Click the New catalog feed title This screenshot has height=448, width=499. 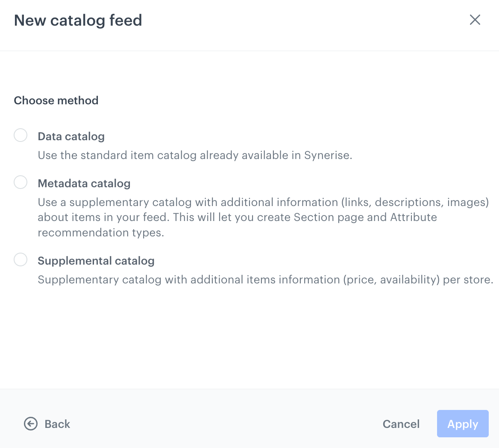tap(78, 20)
